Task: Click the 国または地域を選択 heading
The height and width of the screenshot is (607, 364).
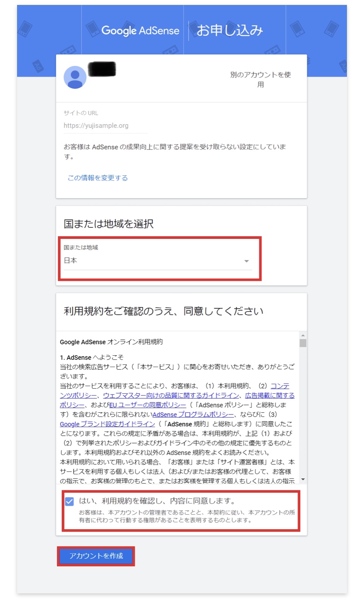Action: pyautogui.click(x=108, y=224)
